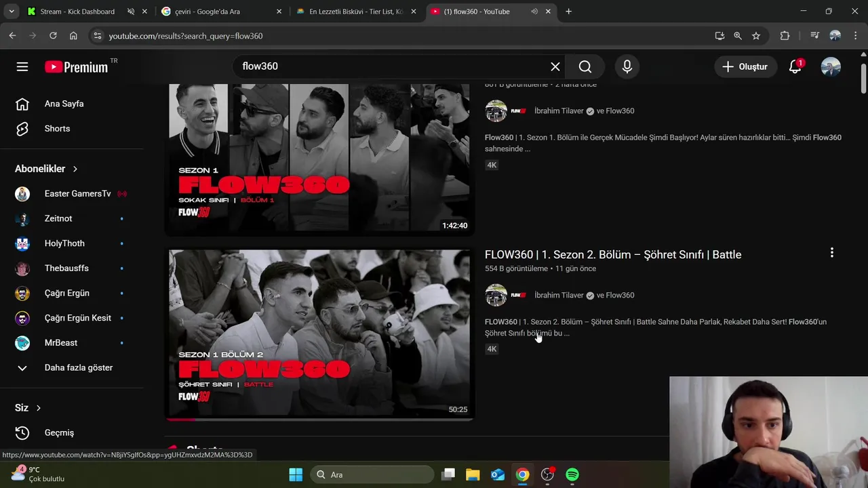Expand the Abonelikler section
868x488 pixels.
tap(46, 169)
